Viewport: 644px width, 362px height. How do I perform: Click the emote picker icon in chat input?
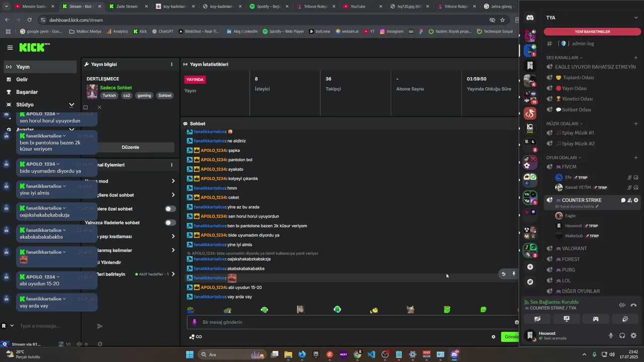click(x=516, y=322)
